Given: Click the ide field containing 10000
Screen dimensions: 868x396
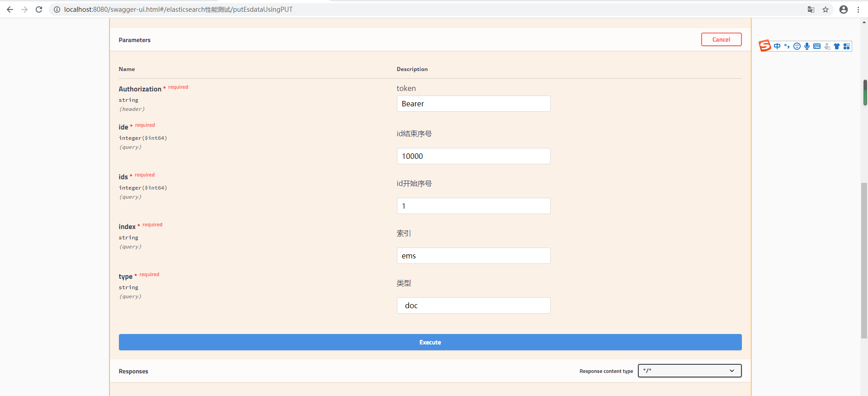Looking at the screenshot, I should click(x=473, y=156).
